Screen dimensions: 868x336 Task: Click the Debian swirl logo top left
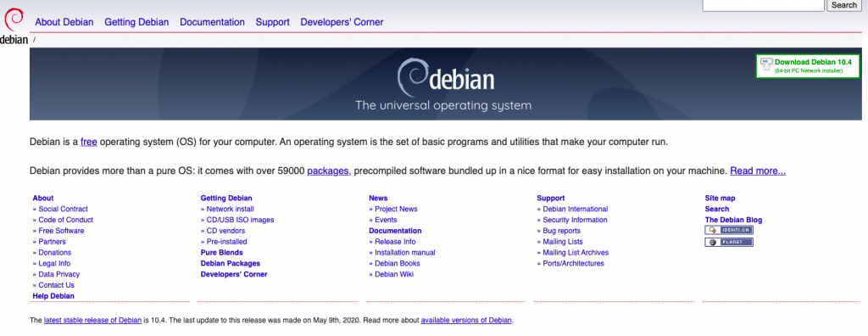click(14, 25)
